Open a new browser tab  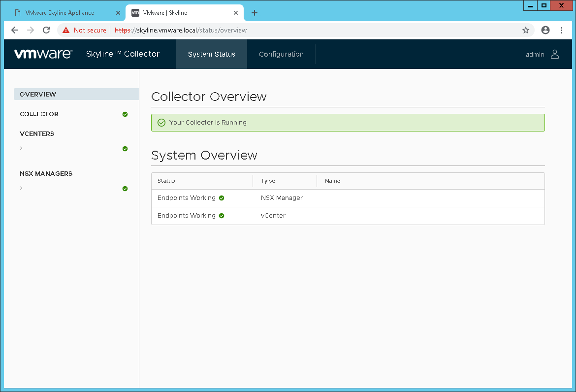pos(254,13)
